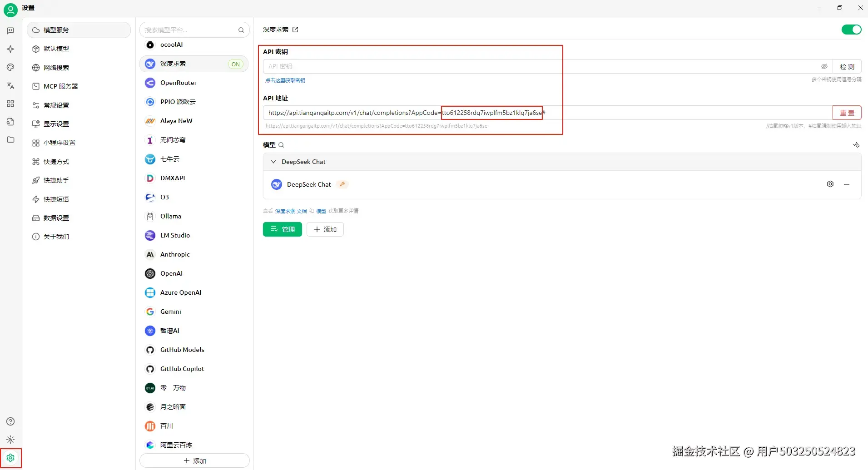Toggle API key visibility eye icon
This screenshot has width=868, height=470.
pos(824,66)
